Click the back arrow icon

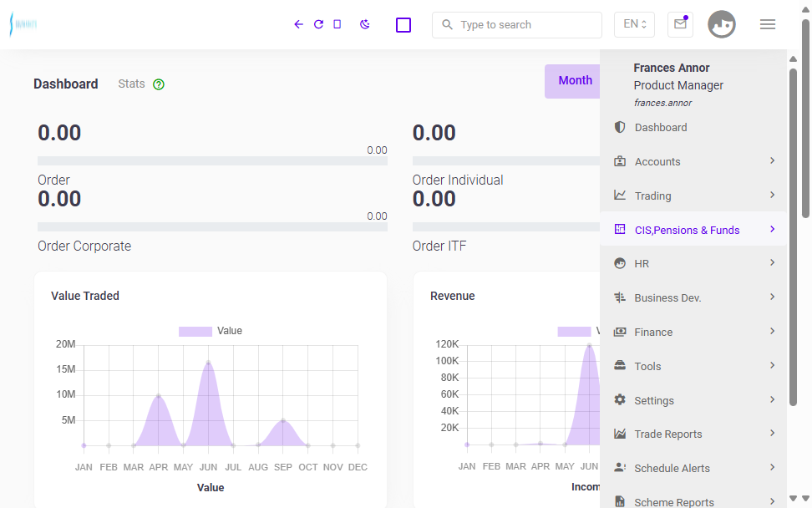coord(298,24)
